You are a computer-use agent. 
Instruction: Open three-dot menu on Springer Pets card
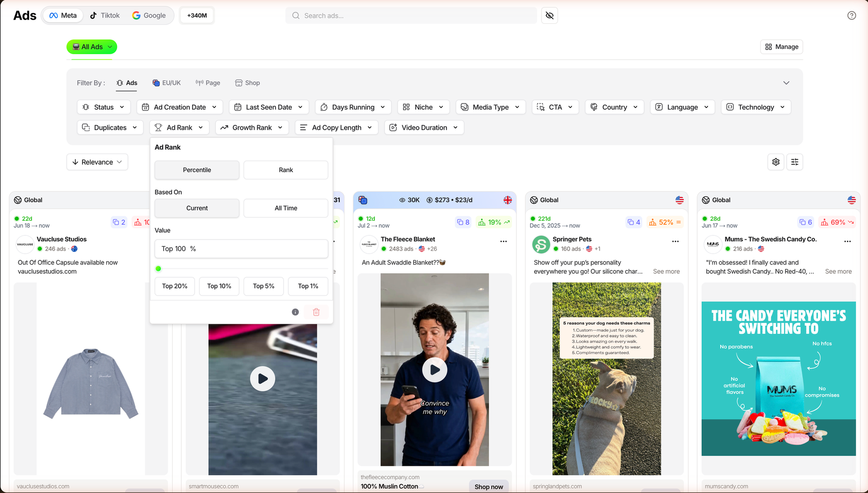[675, 241]
